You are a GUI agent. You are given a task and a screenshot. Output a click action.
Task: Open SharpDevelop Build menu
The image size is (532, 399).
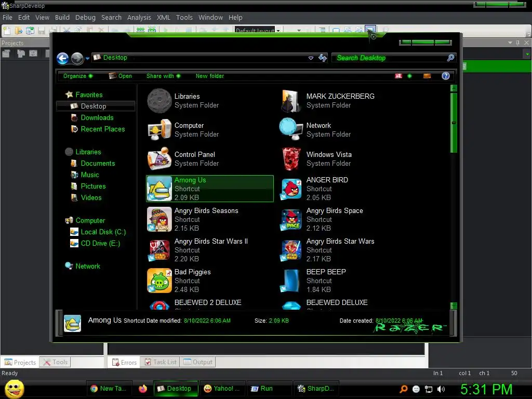[62, 17]
